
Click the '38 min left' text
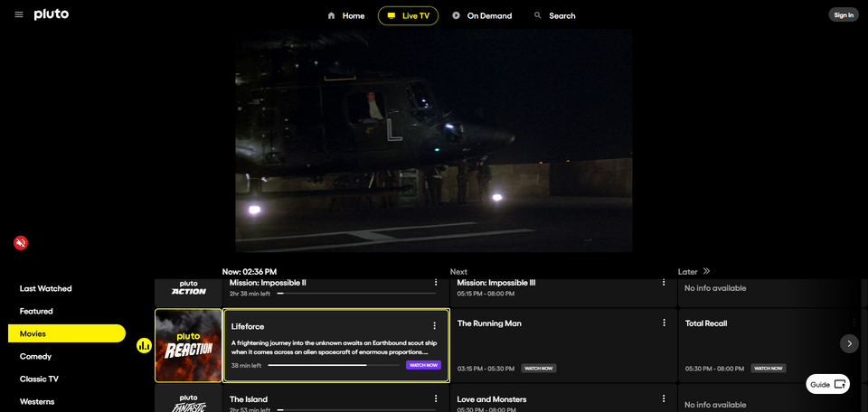[x=246, y=366]
